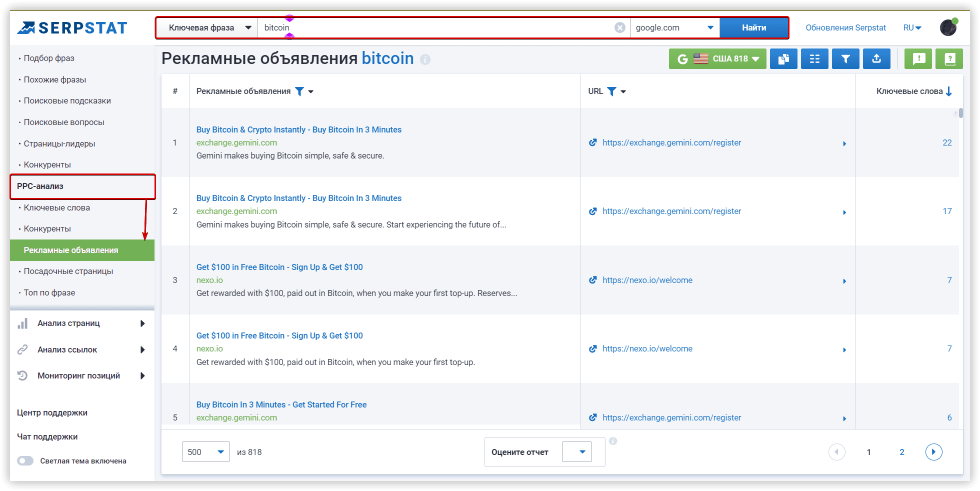
Task: Clear the bitcoin search field
Action: 619,27
